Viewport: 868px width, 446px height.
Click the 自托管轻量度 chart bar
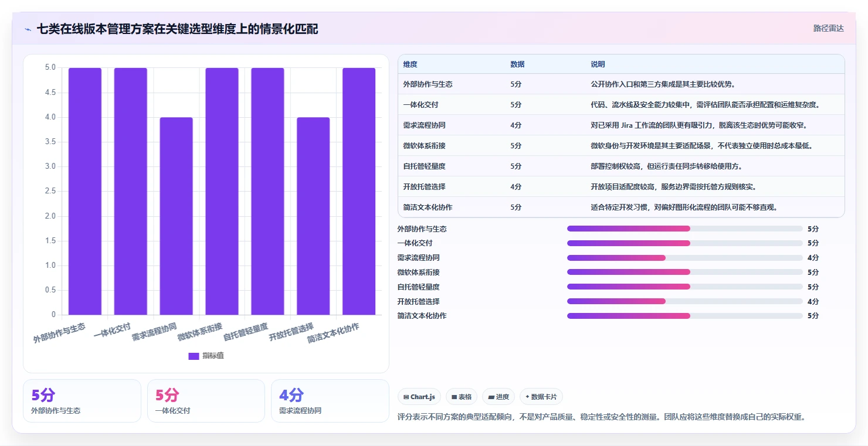267,191
